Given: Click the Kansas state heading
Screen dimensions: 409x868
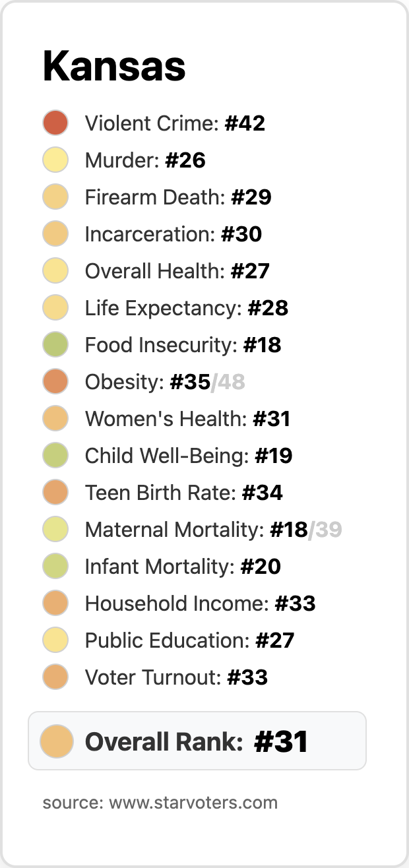Looking at the screenshot, I should [x=114, y=67].
